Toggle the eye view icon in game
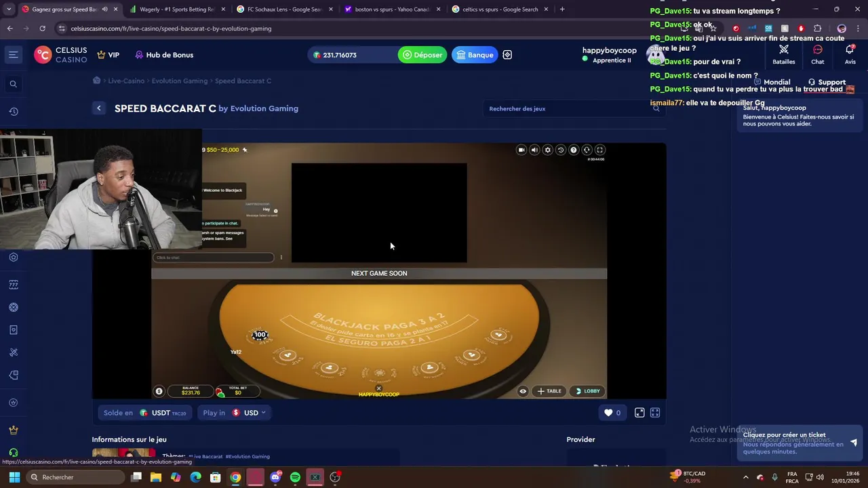 [x=523, y=391]
